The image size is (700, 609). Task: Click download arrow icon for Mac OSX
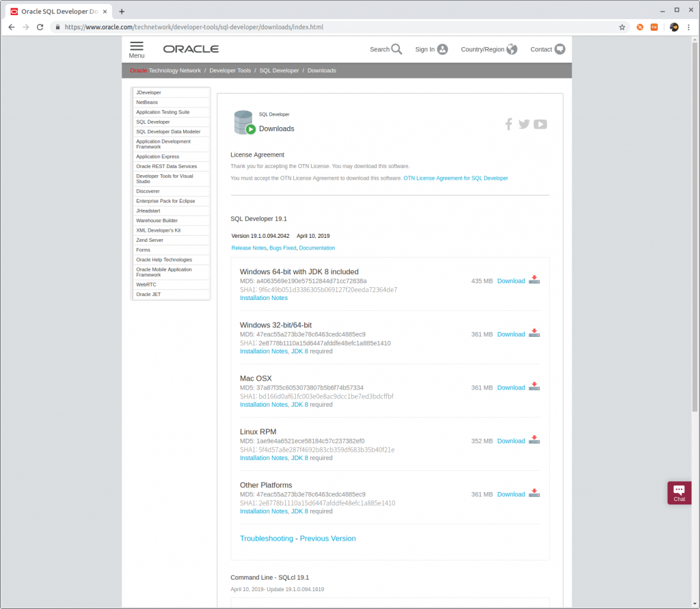click(x=535, y=387)
